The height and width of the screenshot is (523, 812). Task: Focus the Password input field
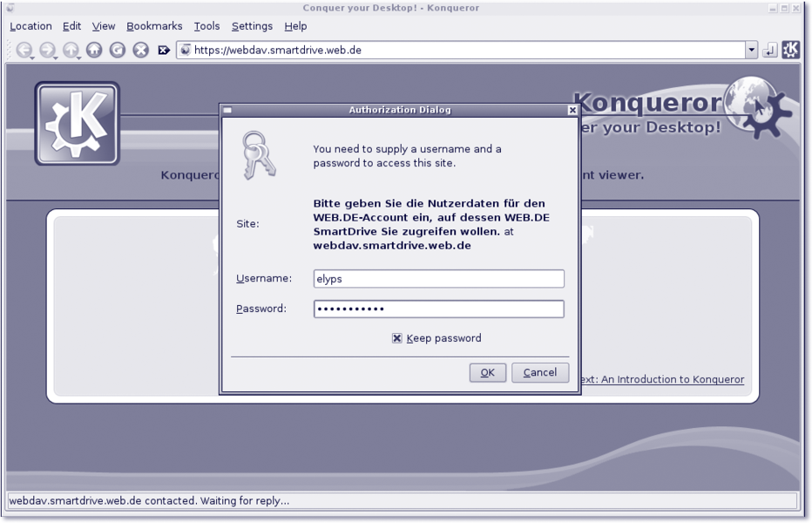coord(438,309)
